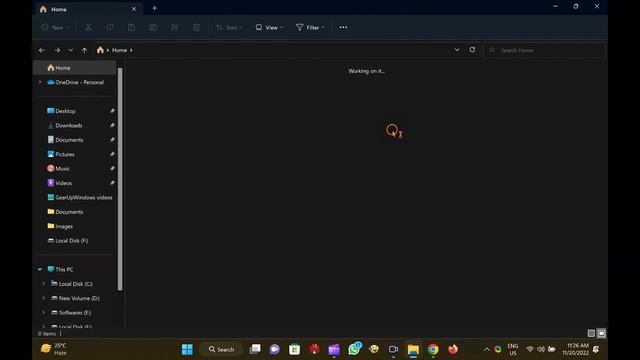Viewport: 640px width, 360px height.
Task: Add a new tab with plus button
Action: 154,8
